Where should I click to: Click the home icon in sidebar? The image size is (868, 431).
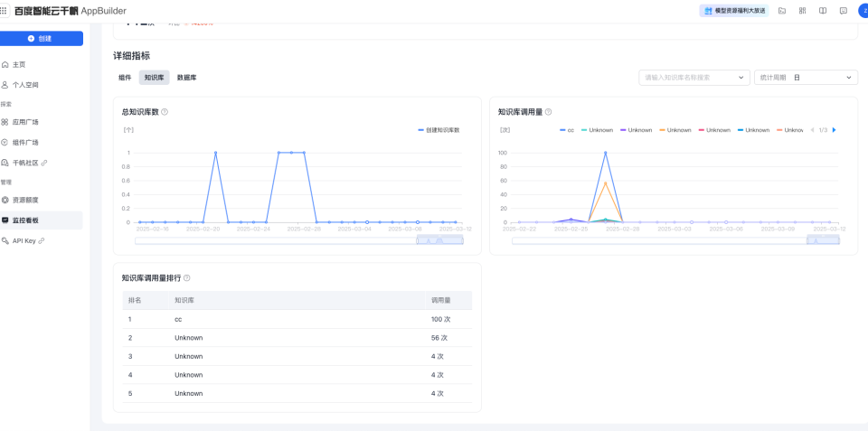click(x=5, y=65)
